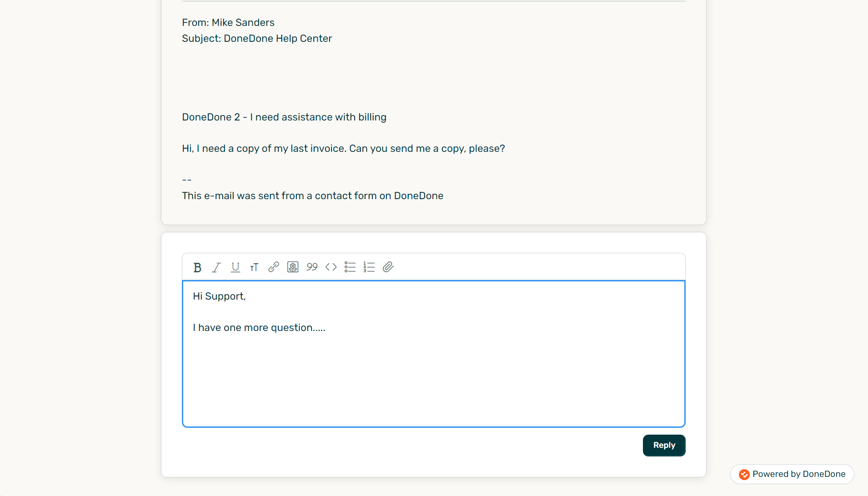Viewport: 868px width, 496px height.
Task: Send the message with the Reply button
Action: click(x=663, y=446)
